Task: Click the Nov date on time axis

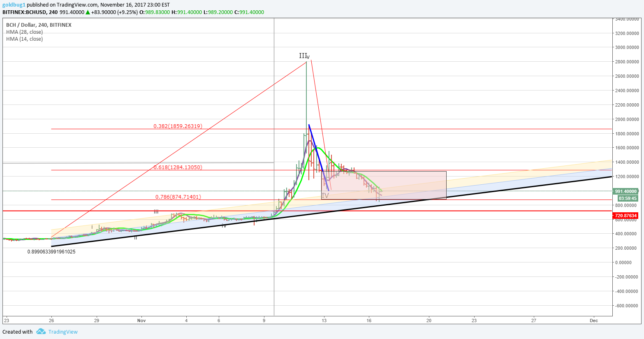Action: pyautogui.click(x=141, y=320)
